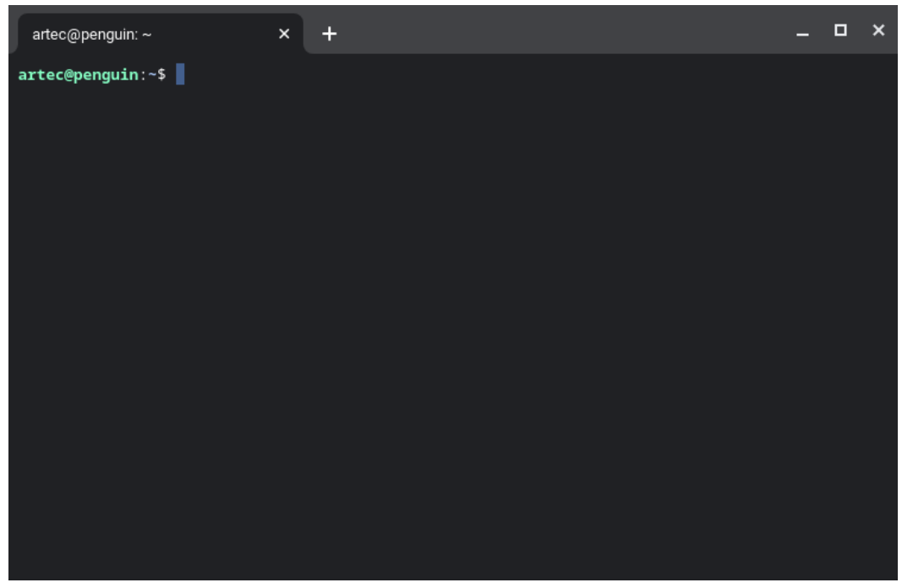Minimize the terminal window
Viewport: 902px width, 588px height.
coord(802,32)
